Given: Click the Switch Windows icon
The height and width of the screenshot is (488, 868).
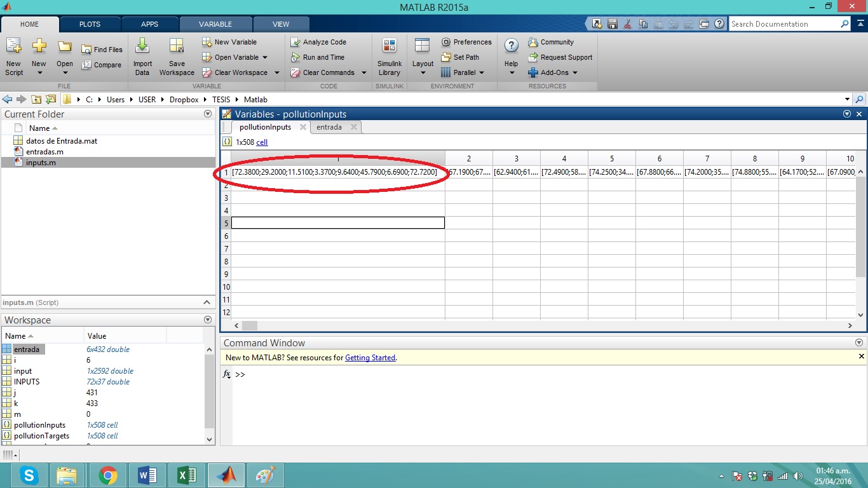Looking at the screenshot, I should [704, 24].
